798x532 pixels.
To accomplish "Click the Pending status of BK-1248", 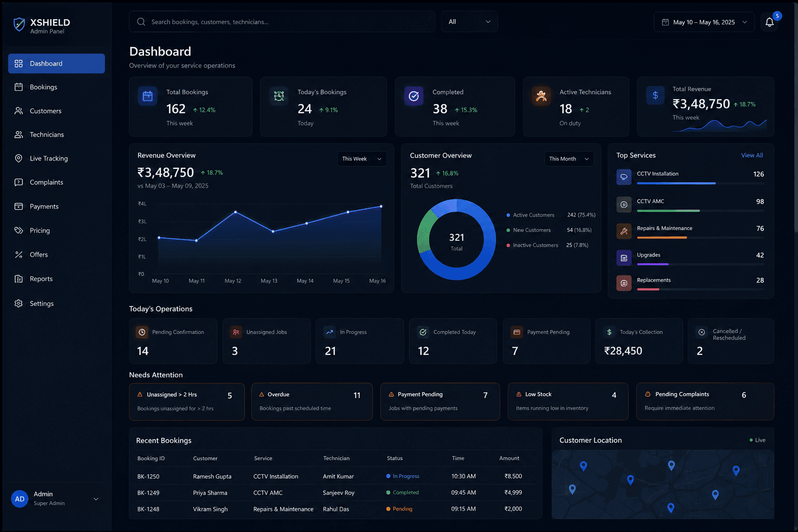I will pos(399,509).
